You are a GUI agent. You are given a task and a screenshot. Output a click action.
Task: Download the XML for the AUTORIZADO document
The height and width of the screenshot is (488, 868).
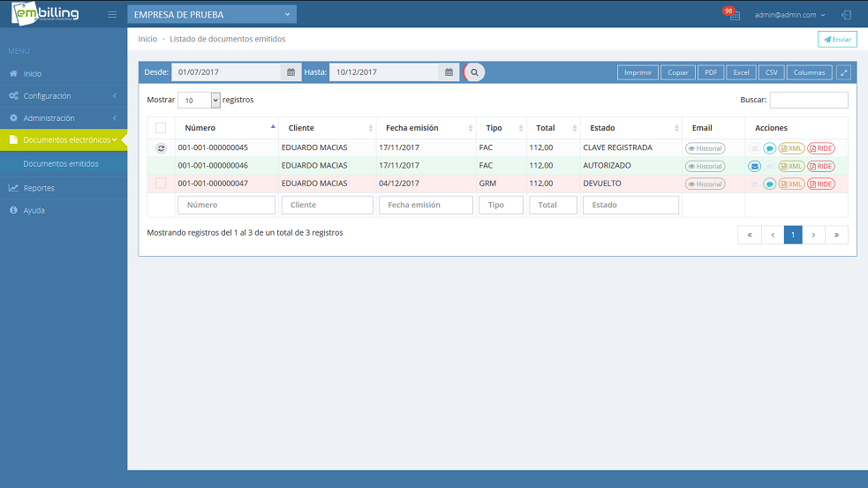point(791,166)
